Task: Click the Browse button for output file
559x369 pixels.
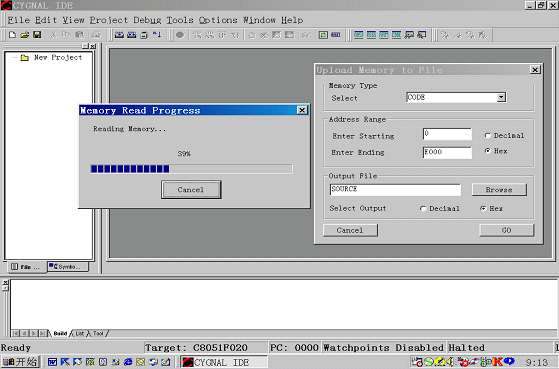Action: tap(499, 190)
